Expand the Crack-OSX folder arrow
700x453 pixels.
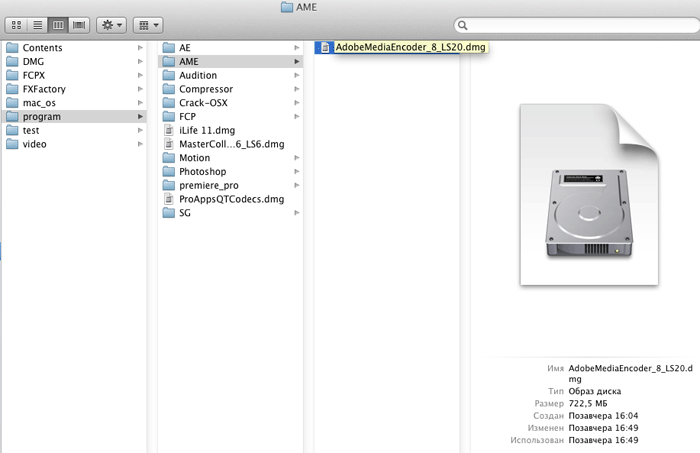[x=296, y=103]
